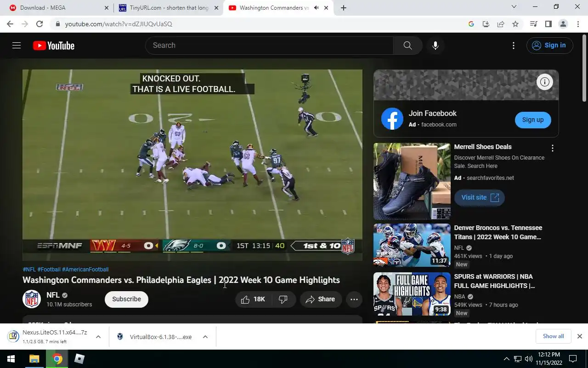Image resolution: width=588 pixels, height=368 pixels.
Task: View site information lock icon
Action: point(57,24)
